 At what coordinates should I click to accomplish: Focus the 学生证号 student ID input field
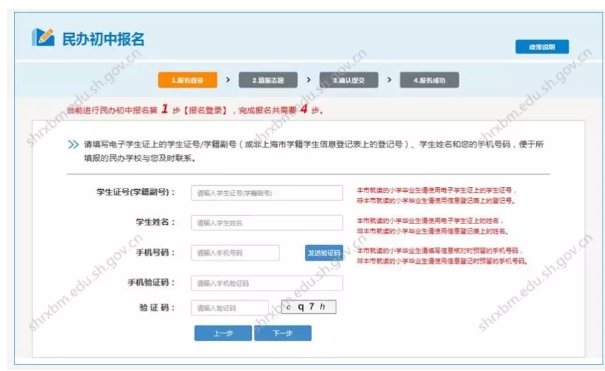267,193
